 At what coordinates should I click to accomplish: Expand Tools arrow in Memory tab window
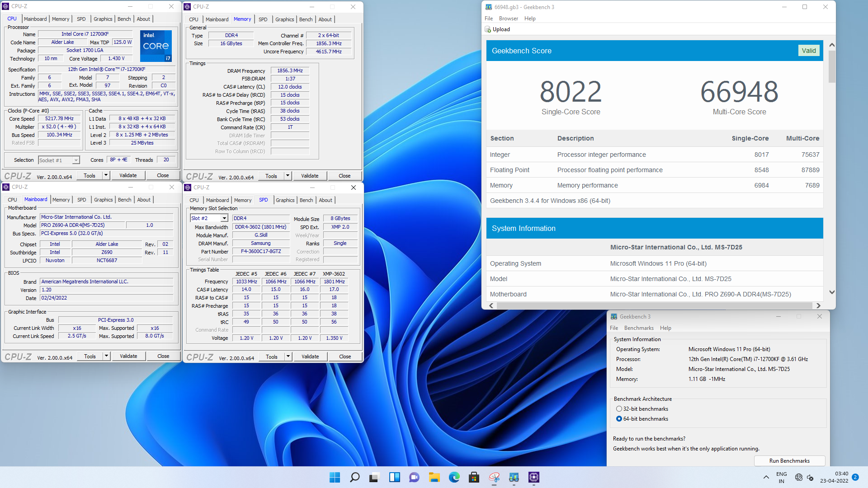click(288, 176)
